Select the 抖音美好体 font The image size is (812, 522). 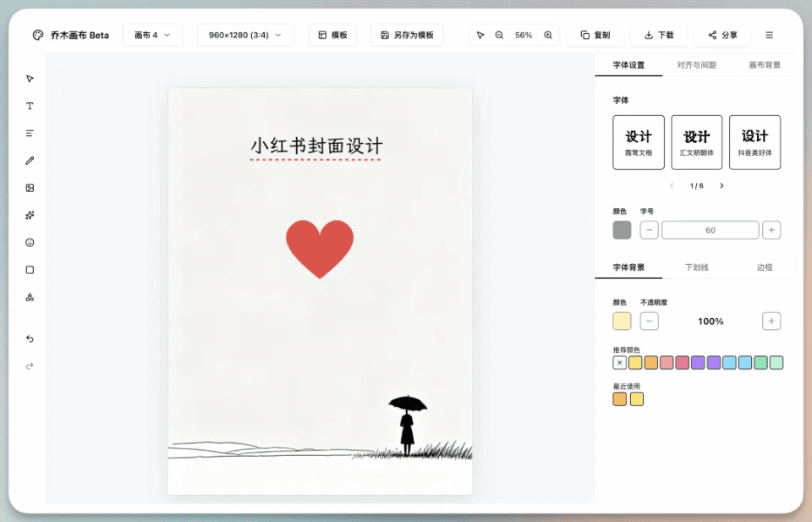(754, 141)
